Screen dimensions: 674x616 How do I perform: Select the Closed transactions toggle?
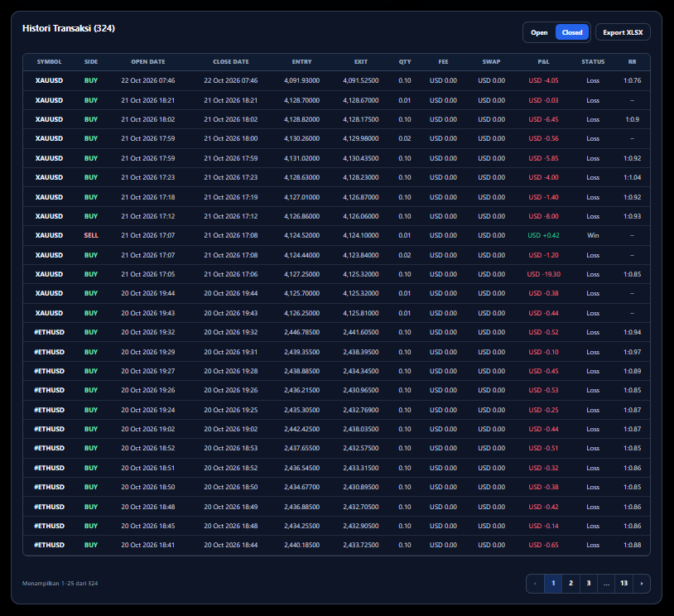click(x=571, y=32)
